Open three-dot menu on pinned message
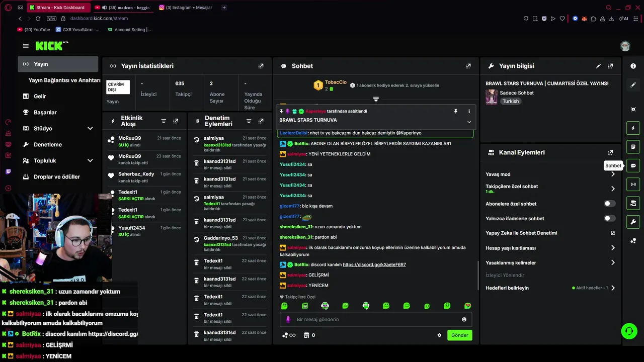The width and height of the screenshot is (644, 362). click(469, 111)
